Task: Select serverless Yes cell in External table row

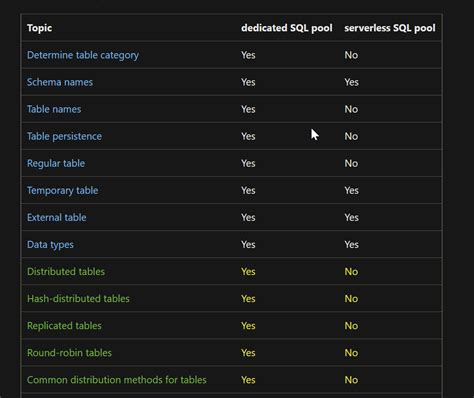Action: click(351, 217)
